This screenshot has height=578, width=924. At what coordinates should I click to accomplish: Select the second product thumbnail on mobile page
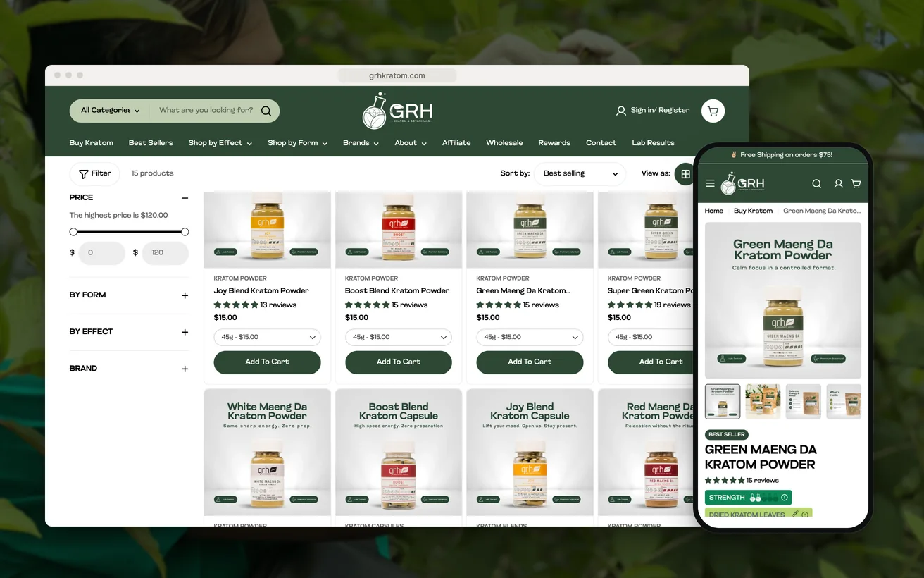click(763, 402)
